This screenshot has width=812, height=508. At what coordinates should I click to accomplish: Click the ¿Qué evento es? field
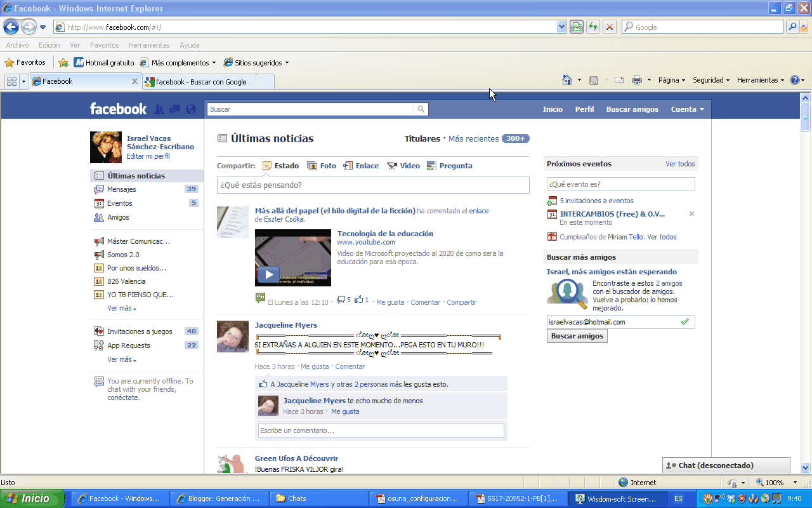[621, 184]
